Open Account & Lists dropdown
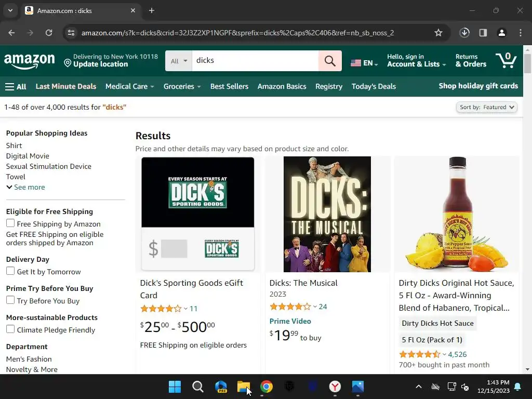The image size is (532, 399). point(416,61)
